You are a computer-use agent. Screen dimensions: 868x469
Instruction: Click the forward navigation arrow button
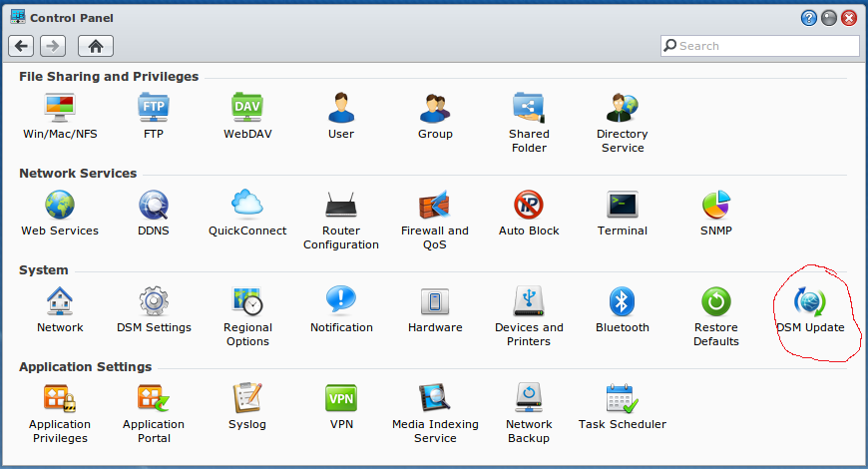pos(53,46)
